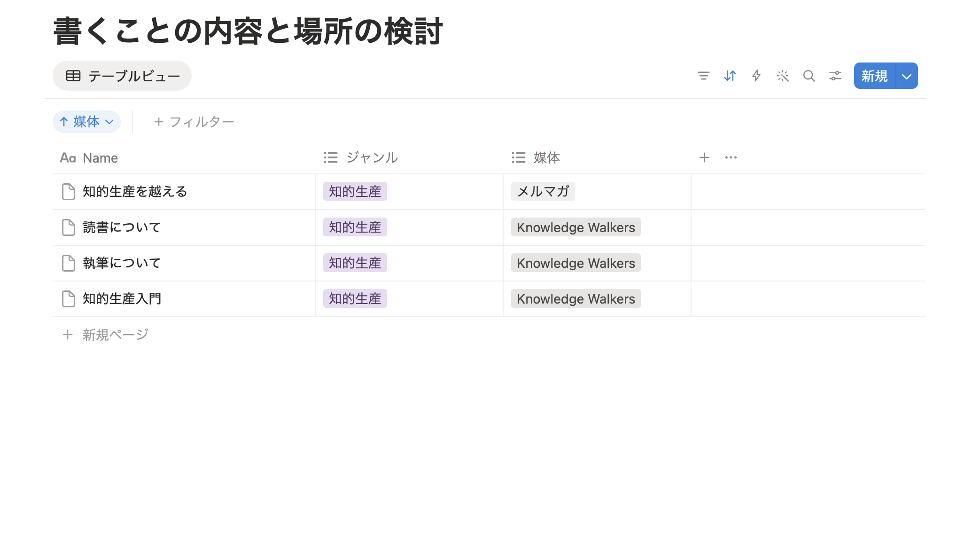Open the page 読書について
Image resolution: width=980 pixels, height=547 pixels.
[122, 227]
